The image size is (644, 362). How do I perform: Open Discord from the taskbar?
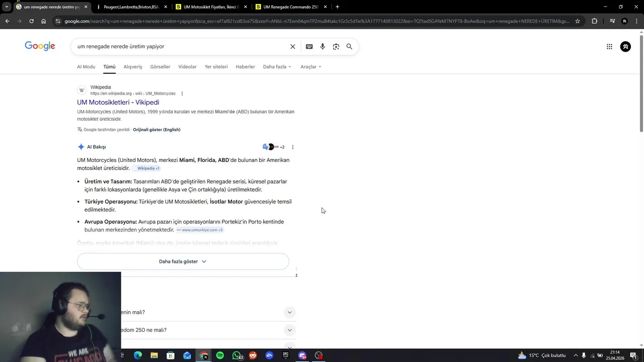[x=302, y=355]
